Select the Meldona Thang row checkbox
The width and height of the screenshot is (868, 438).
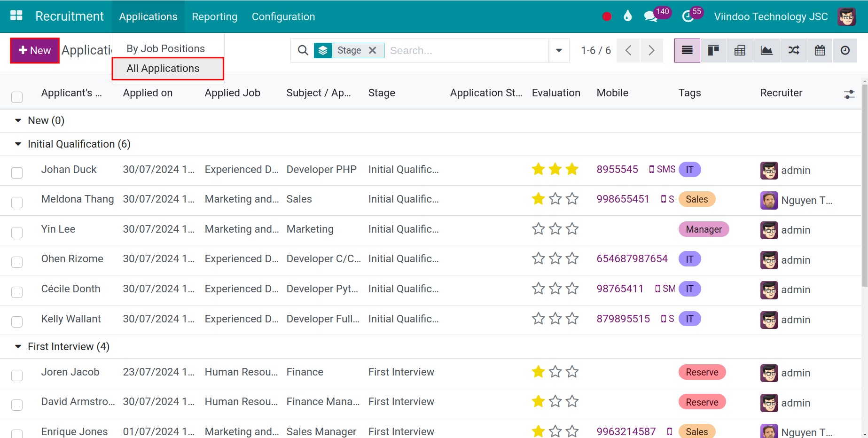(17, 202)
